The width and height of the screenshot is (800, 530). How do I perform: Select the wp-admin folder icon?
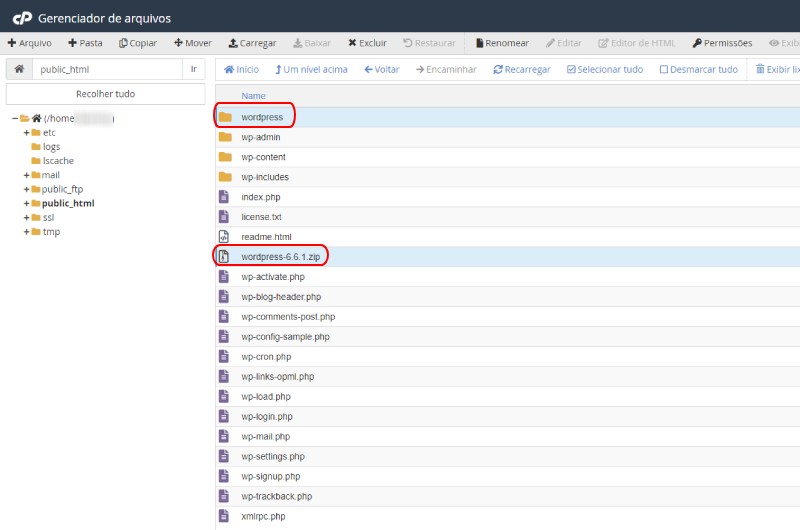click(x=225, y=137)
